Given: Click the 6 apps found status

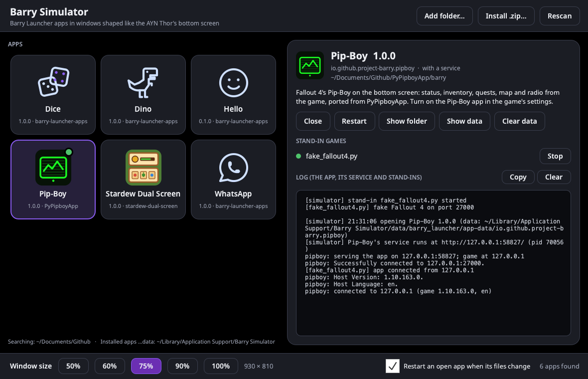Looking at the screenshot, I should 559,366.
